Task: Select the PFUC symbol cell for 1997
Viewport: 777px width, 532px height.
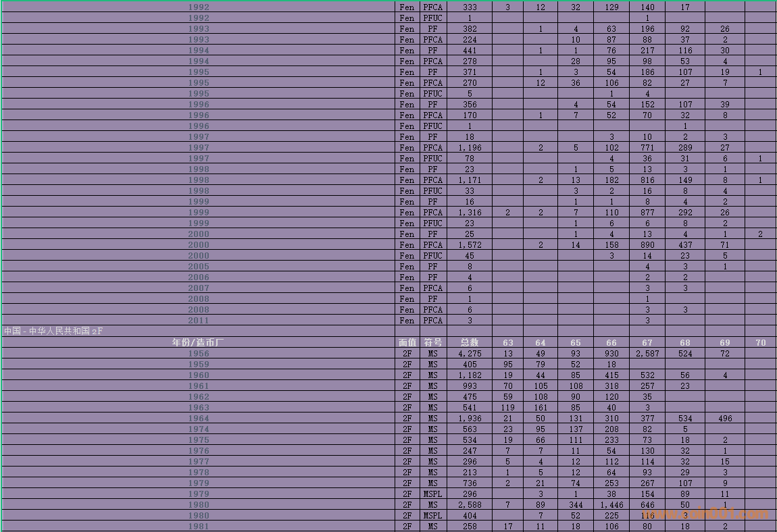Action: click(x=432, y=159)
